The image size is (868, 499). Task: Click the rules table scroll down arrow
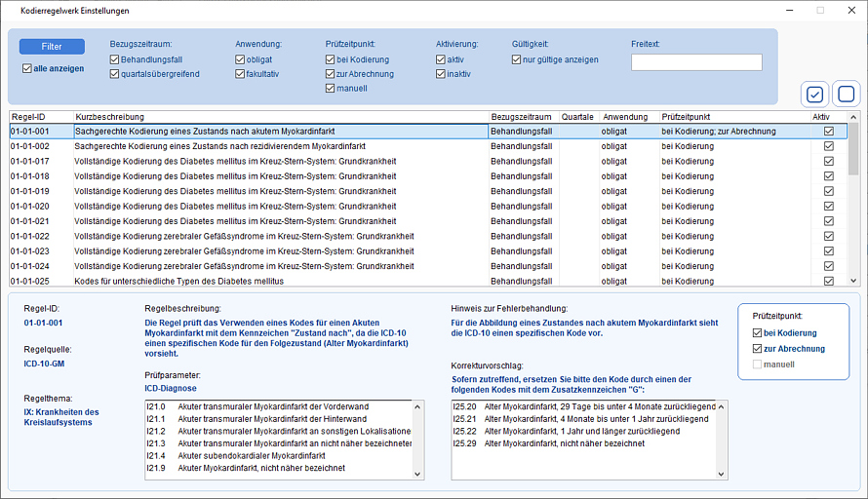pos(853,281)
